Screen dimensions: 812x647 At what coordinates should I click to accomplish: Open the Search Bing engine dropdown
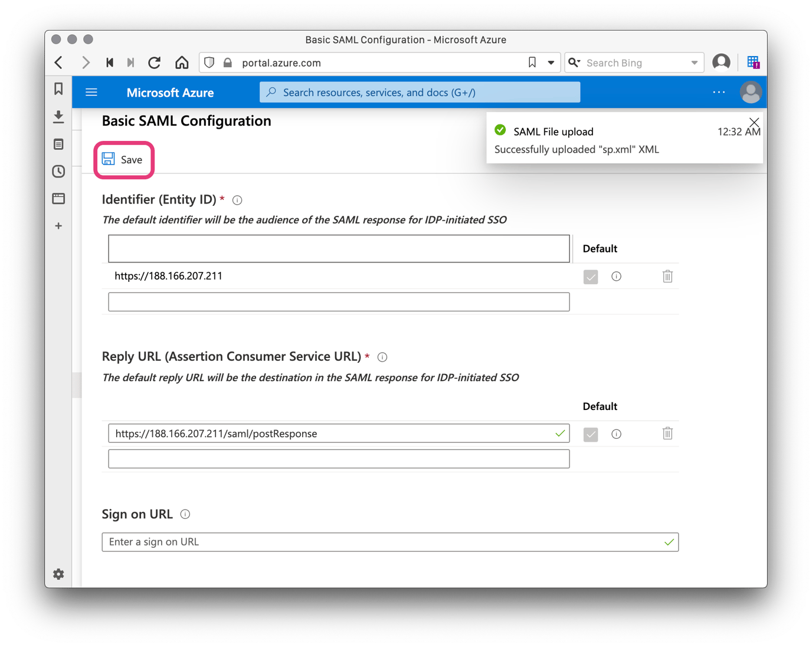pos(575,63)
